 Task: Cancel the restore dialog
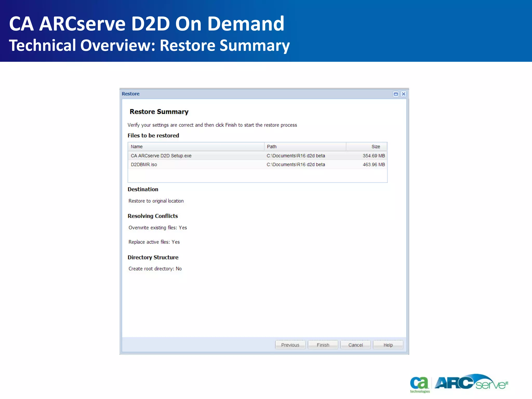click(355, 345)
